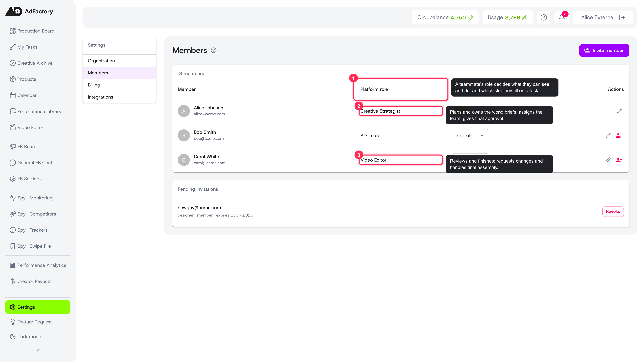Click carol@acme.com email
This screenshot has height=362, width=644.
(209, 163)
